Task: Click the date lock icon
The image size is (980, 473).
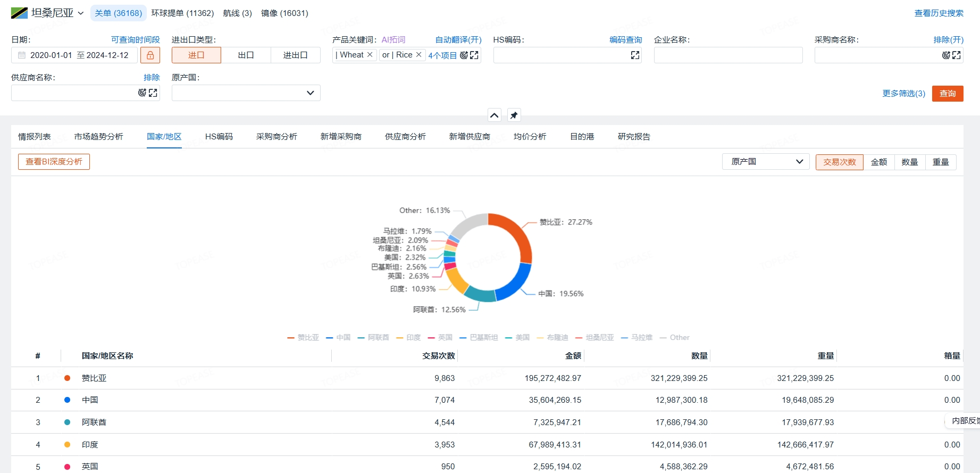Action: tap(150, 55)
